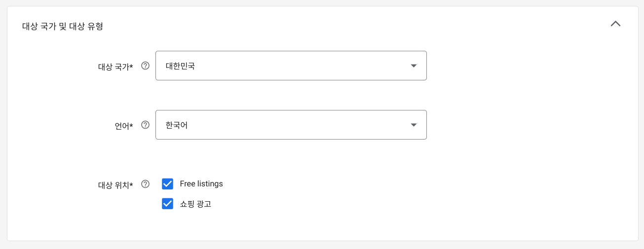Viewport: 644px width, 249px height.
Task: Collapse the 대상 국가 및 대상 유형 section
Action: (615, 24)
